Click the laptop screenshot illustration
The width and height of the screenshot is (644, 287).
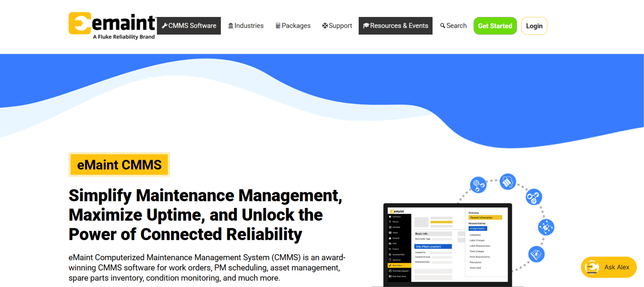tap(448, 245)
